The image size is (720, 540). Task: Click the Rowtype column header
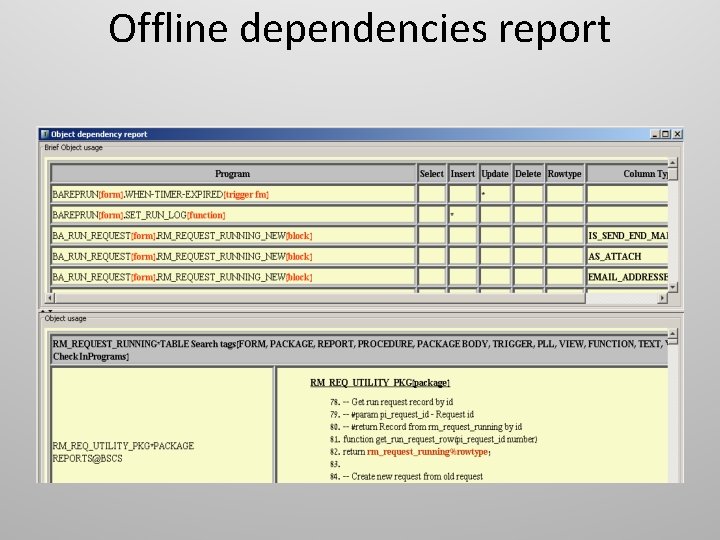pos(564,174)
